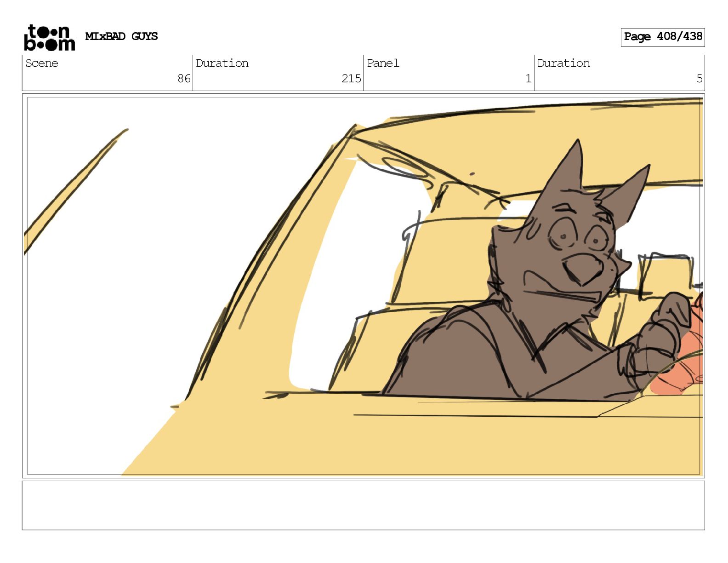Select the 'Scene' header label
Viewport: 728px width, 563px height.
(42, 63)
